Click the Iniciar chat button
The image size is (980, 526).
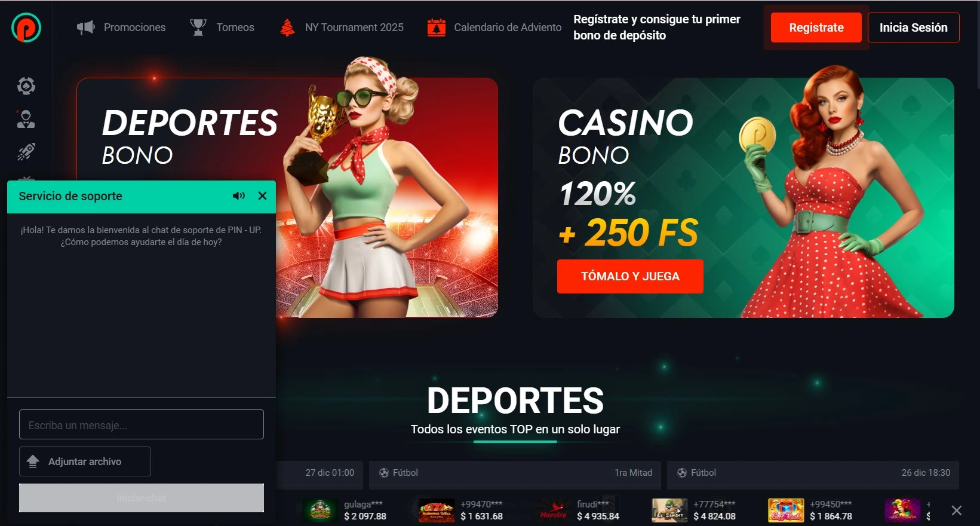click(x=142, y=498)
